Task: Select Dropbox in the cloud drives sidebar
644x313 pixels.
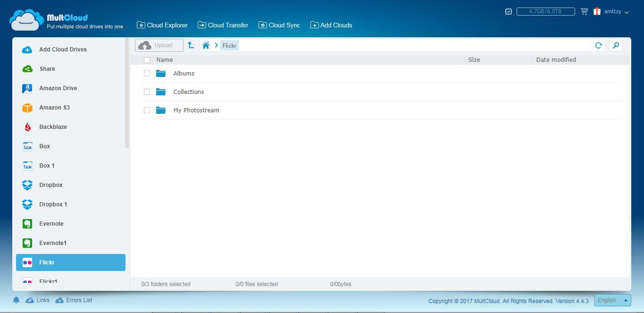Action: pos(51,185)
